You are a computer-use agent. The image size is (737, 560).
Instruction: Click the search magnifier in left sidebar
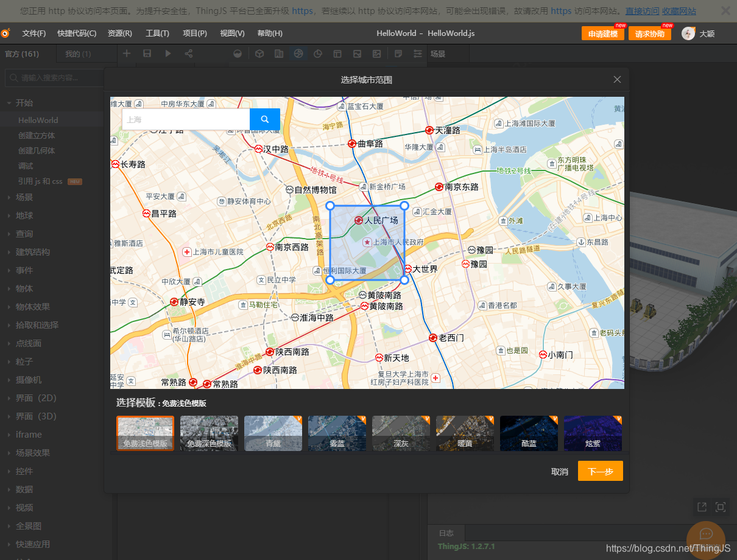click(13, 78)
